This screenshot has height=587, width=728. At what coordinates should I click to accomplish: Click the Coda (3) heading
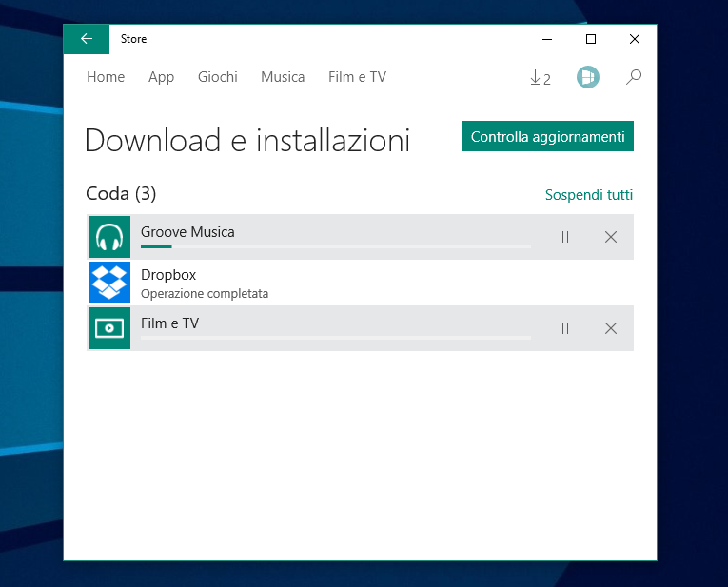pyautogui.click(x=121, y=194)
